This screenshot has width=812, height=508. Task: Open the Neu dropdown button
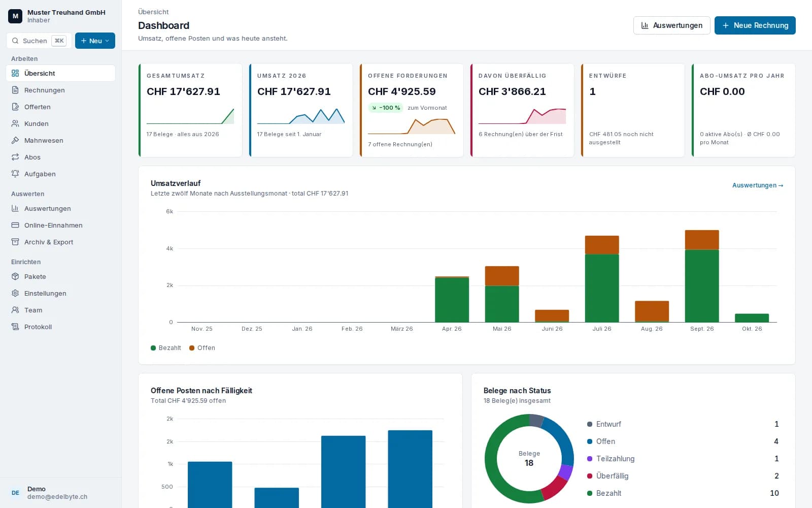point(95,41)
